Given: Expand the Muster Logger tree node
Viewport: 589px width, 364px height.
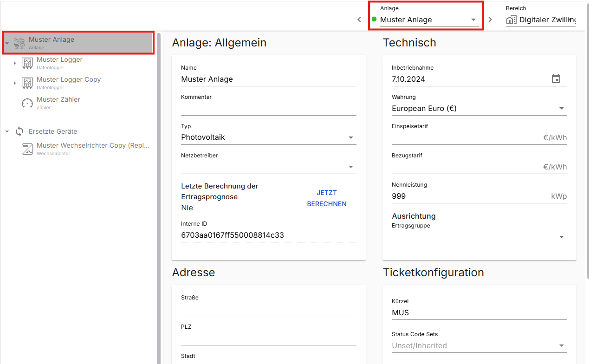Looking at the screenshot, I should [15, 63].
